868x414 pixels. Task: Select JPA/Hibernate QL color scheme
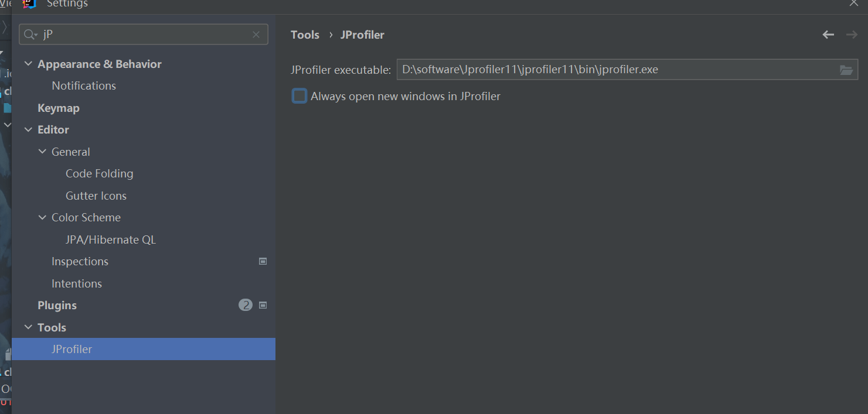[x=111, y=240]
